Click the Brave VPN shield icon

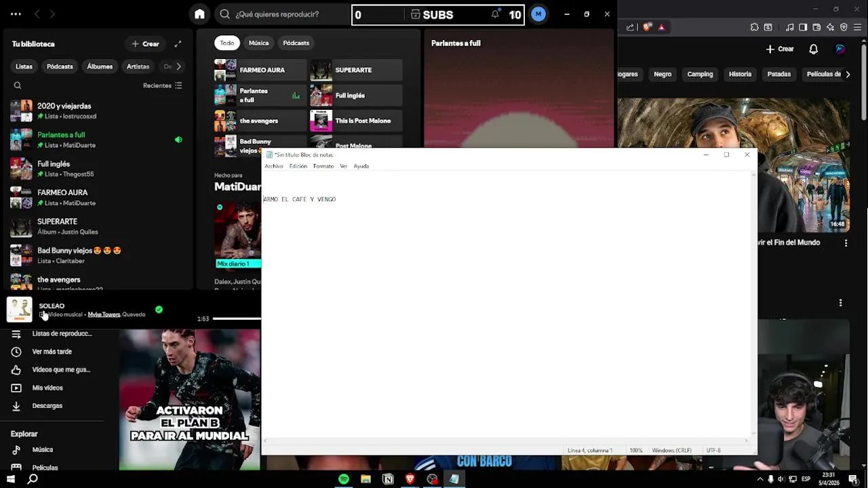point(844,27)
